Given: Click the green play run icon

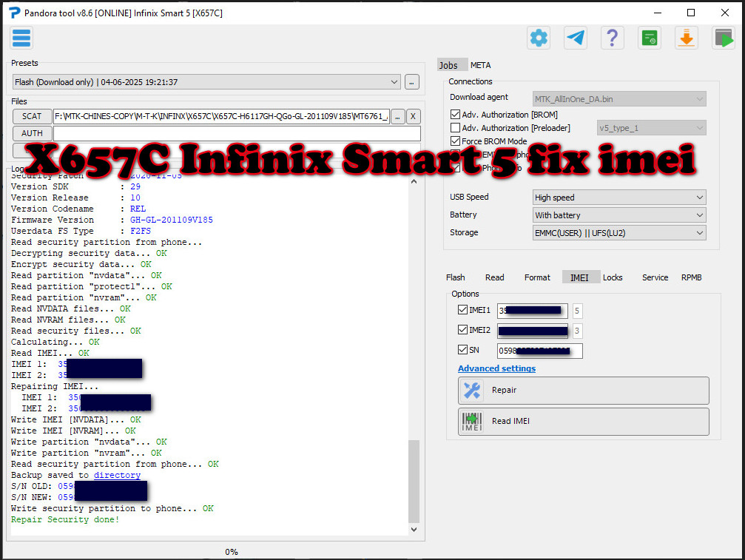Looking at the screenshot, I should click(x=724, y=38).
